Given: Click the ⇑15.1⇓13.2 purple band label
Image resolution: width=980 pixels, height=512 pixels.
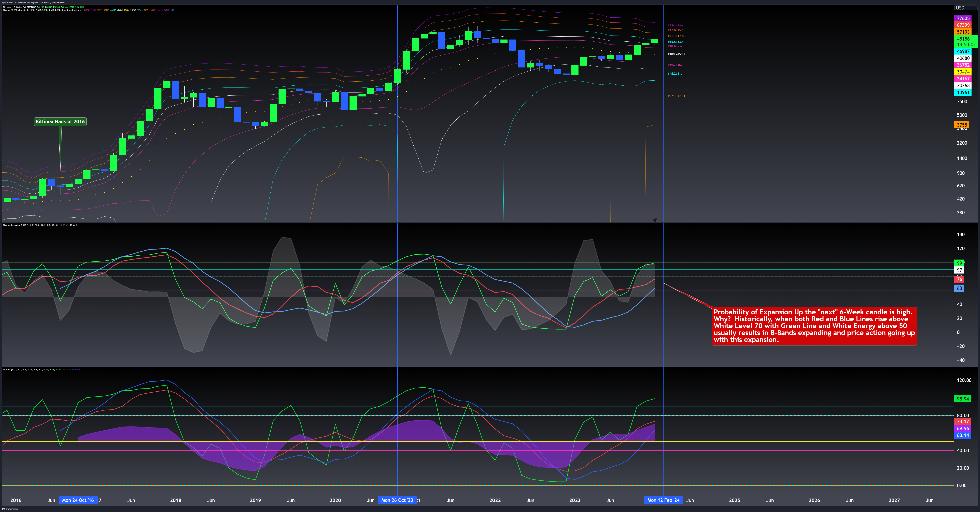Looking at the screenshot, I should 676,25.
